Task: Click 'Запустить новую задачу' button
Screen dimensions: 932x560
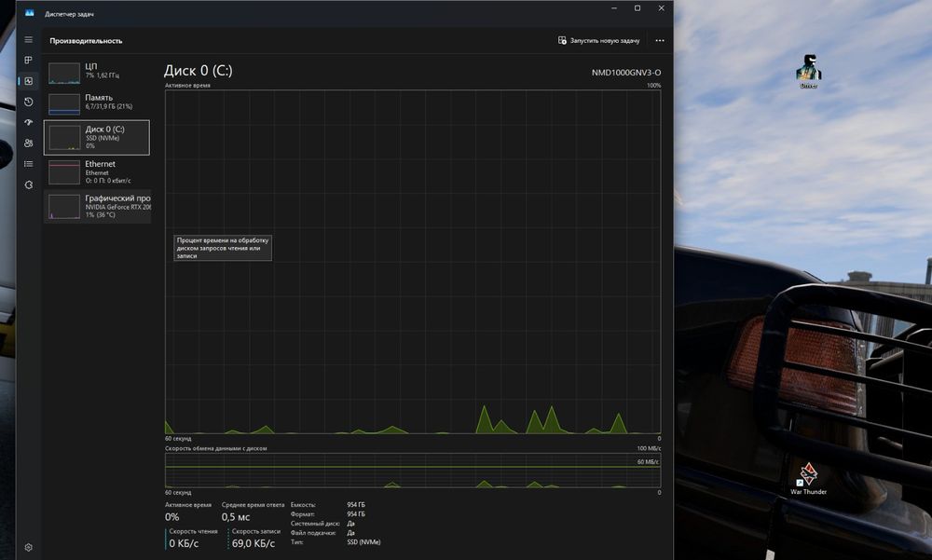Action: pos(598,40)
